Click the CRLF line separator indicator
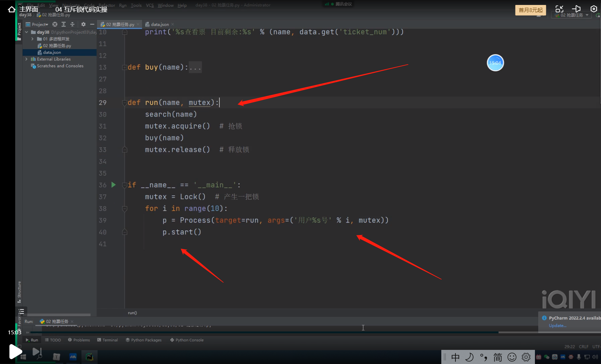 pyautogui.click(x=584, y=347)
